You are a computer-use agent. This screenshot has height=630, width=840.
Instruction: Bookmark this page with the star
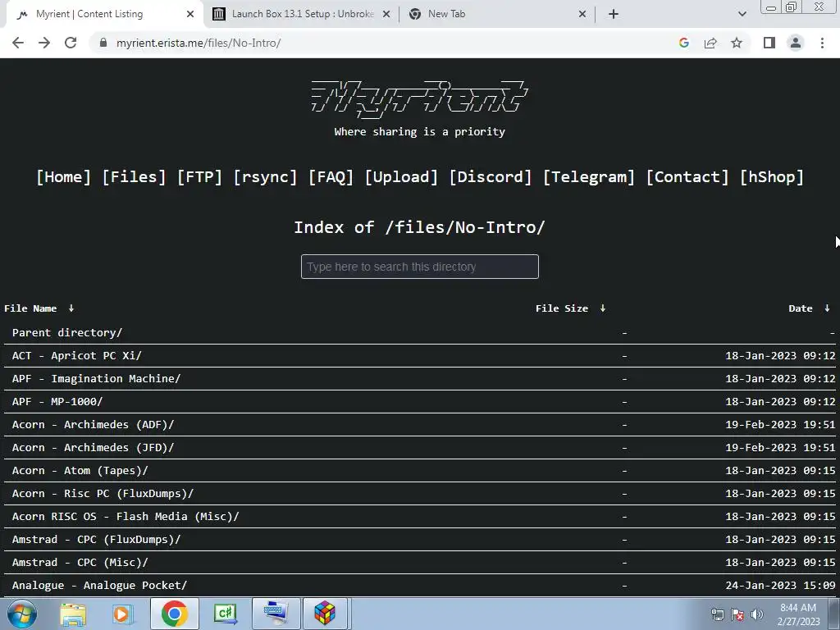(x=737, y=43)
